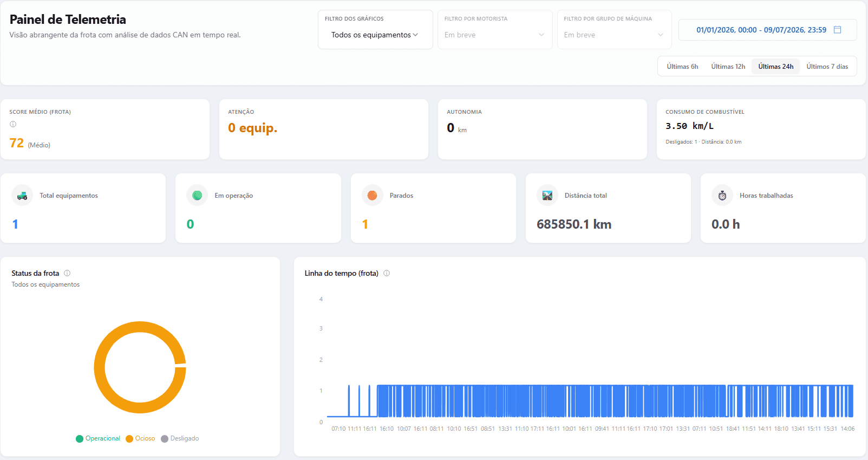Click the Últimas 24h period button
This screenshot has height=460, width=868.
(x=775, y=67)
